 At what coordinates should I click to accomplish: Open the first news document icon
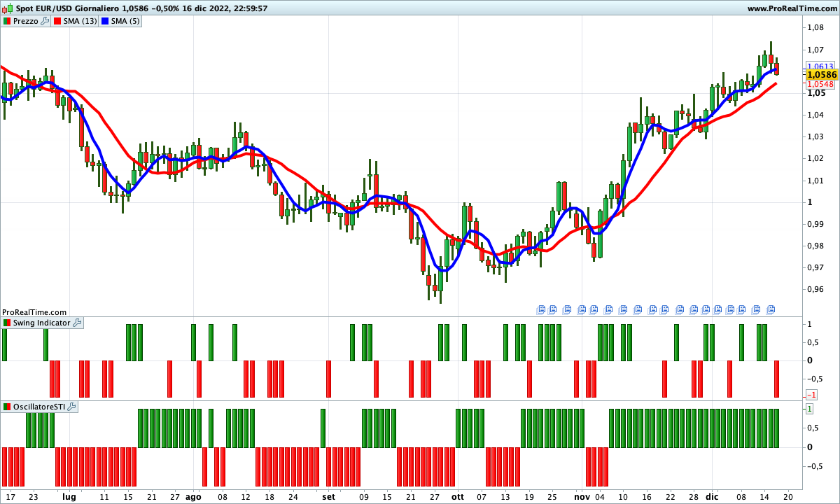(x=540, y=309)
